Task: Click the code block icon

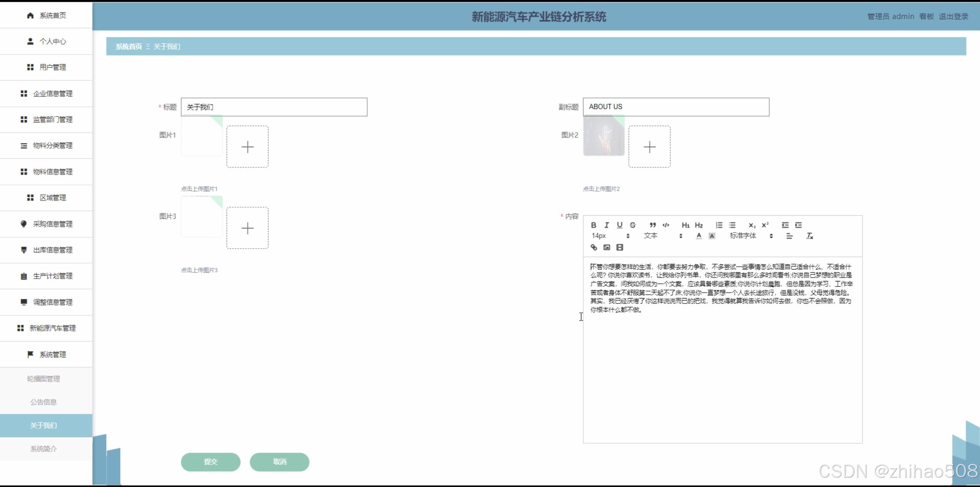Action: (x=666, y=225)
